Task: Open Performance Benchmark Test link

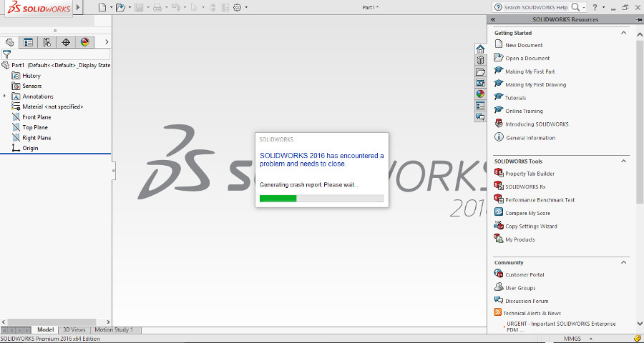Action: [540, 200]
